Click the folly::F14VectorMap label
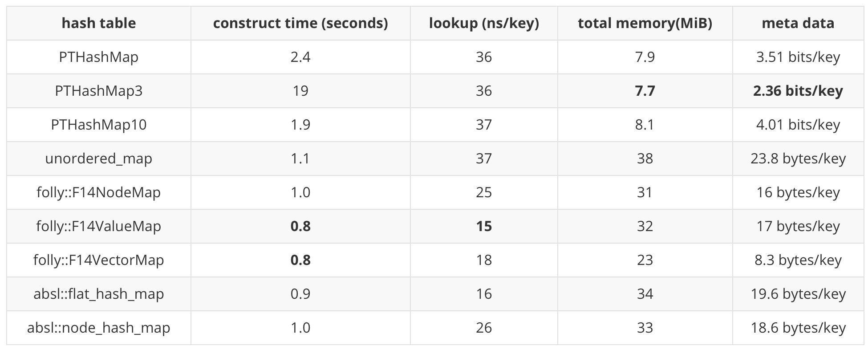Image resolution: width=868 pixels, height=350 pixels. [x=98, y=260]
